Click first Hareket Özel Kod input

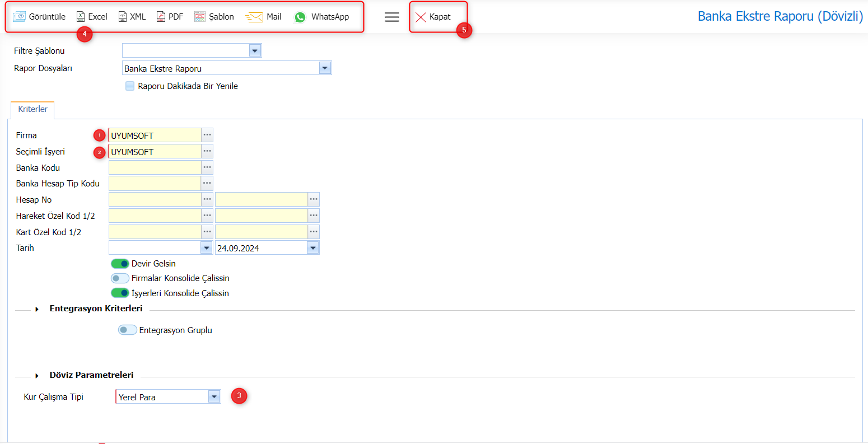click(x=155, y=216)
